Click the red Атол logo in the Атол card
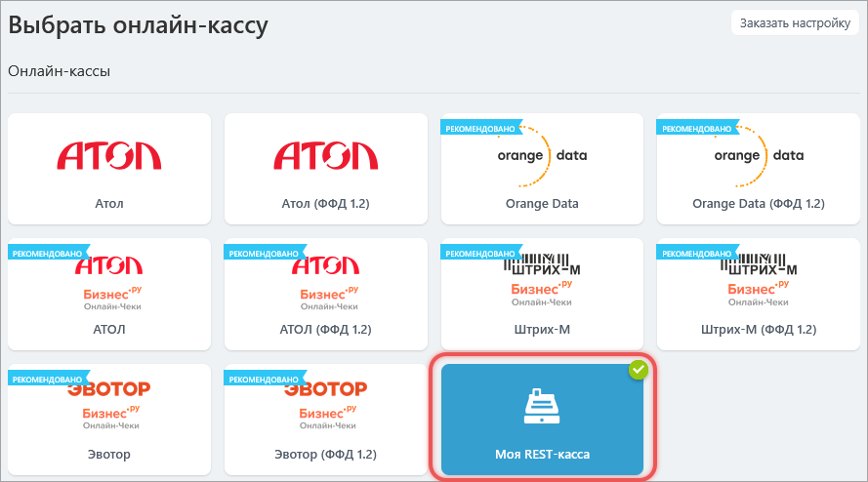Image resolution: width=868 pixels, height=482 pixels. 109,155
